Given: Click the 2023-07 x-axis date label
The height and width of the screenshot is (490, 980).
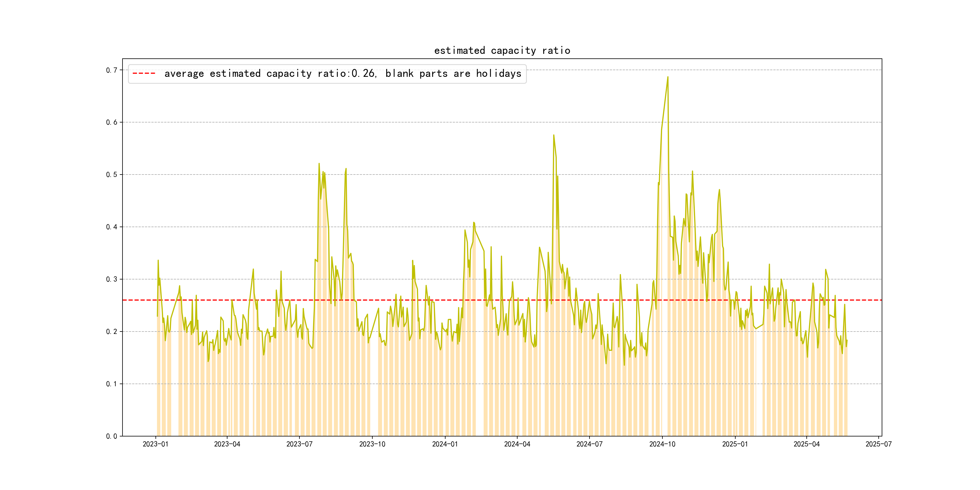Looking at the screenshot, I should click(299, 444).
